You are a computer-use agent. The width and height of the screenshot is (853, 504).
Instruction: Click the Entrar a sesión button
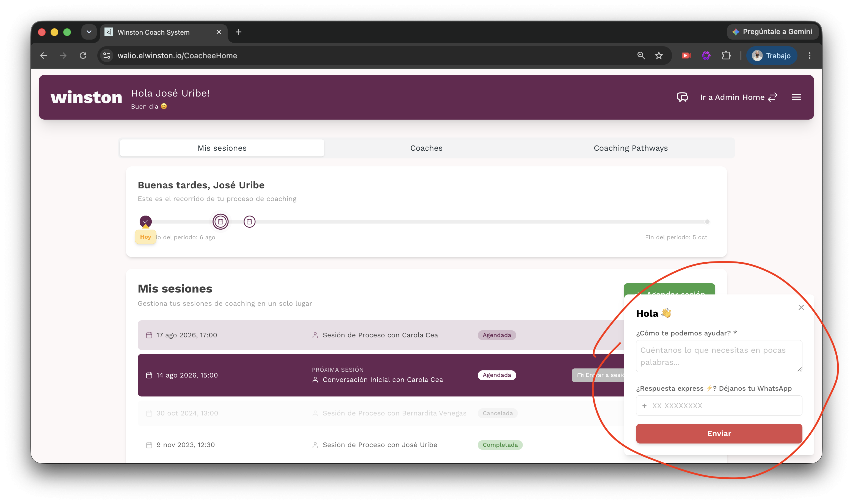tap(598, 375)
